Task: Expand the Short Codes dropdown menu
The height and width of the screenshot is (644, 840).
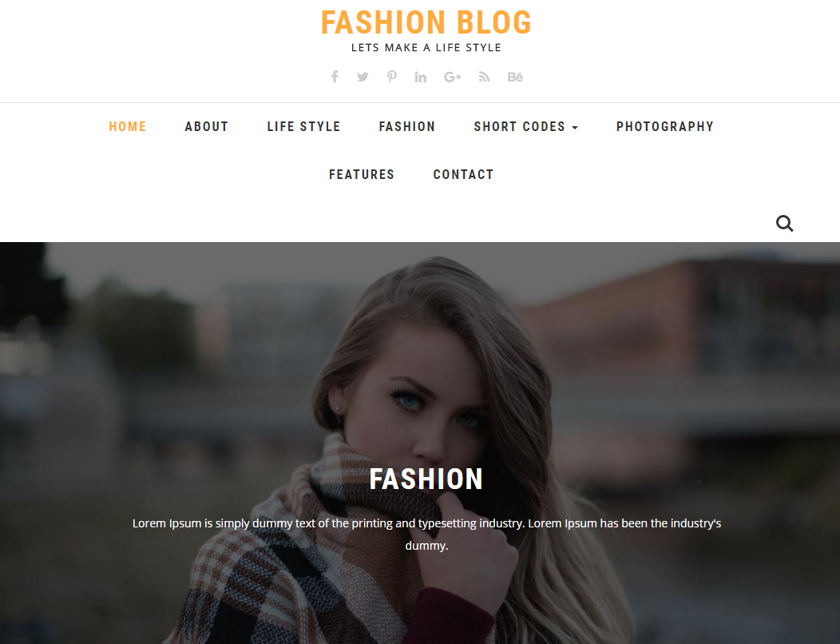Action: pyautogui.click(x=525, y=126)
